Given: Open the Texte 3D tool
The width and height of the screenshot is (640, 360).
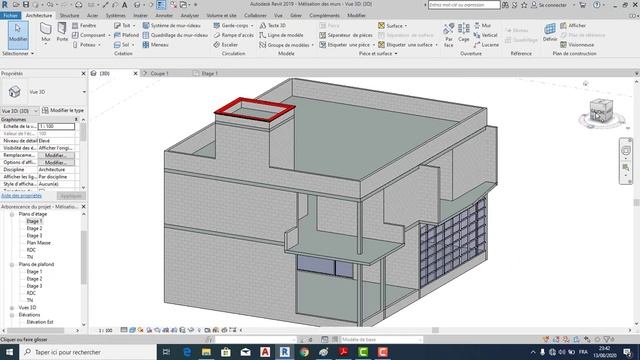Looking at the screenshot, I should tap(273, 25).
